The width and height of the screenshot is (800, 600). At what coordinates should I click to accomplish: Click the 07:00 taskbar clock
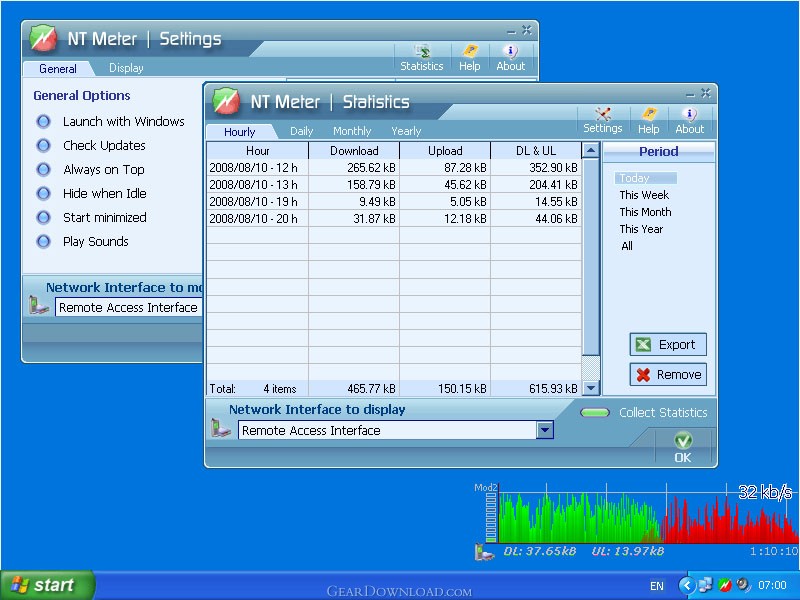pyautogui.click(x=772, y=585)
